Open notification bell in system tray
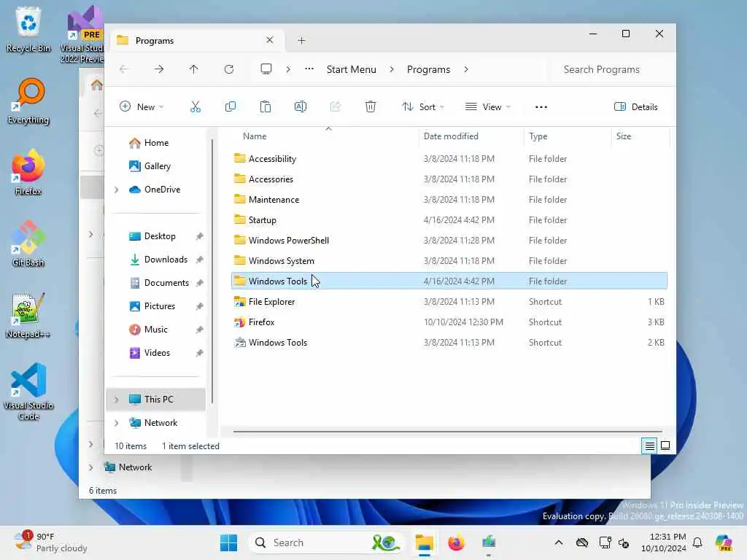Image resolution: width=747 pixels, height=560 pixels. pos(697,542)
